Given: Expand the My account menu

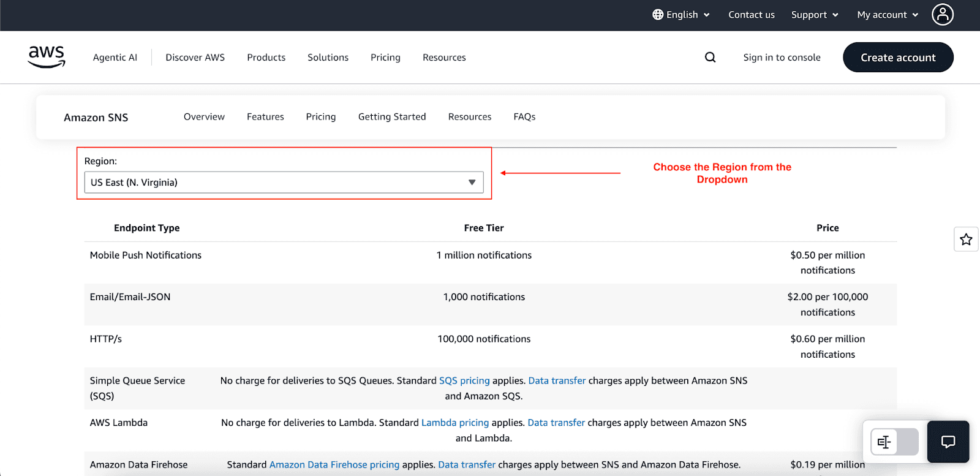Looking at the screenshot, I should (888, 15).
